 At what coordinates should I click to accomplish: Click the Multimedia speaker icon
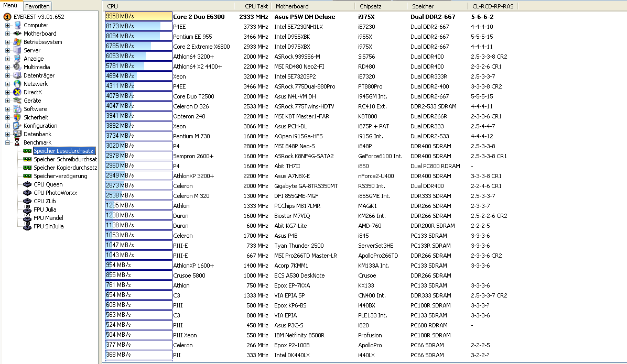17,67
